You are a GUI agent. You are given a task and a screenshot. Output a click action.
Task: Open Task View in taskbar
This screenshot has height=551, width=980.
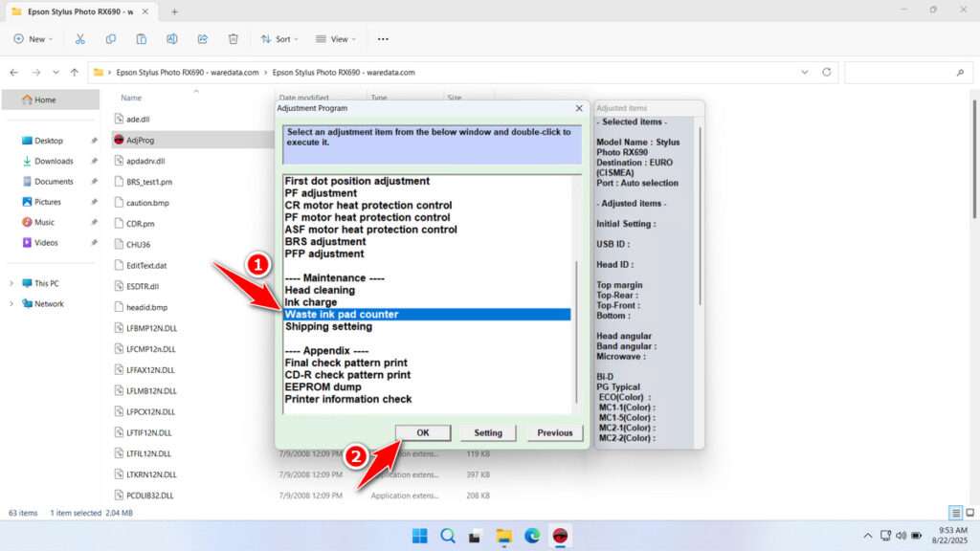475,536
